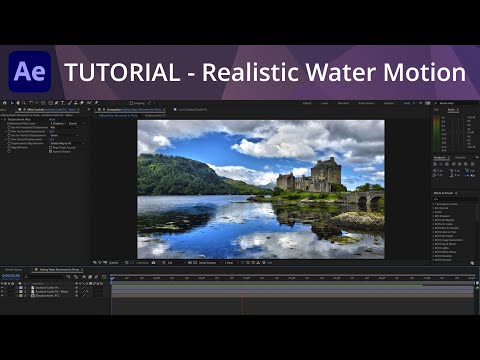Select the Rotation tool
Screen dimensions: 480x360
click(x=32, y=103)
